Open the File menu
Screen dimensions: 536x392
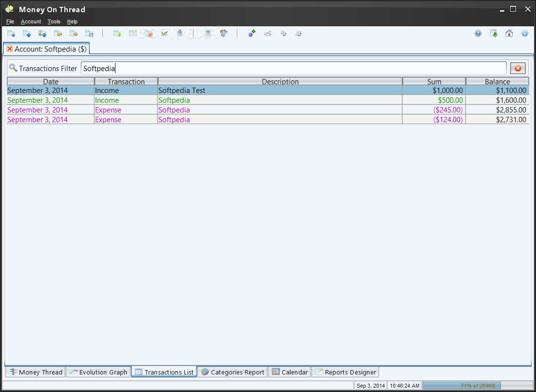[x=10, y=21]
